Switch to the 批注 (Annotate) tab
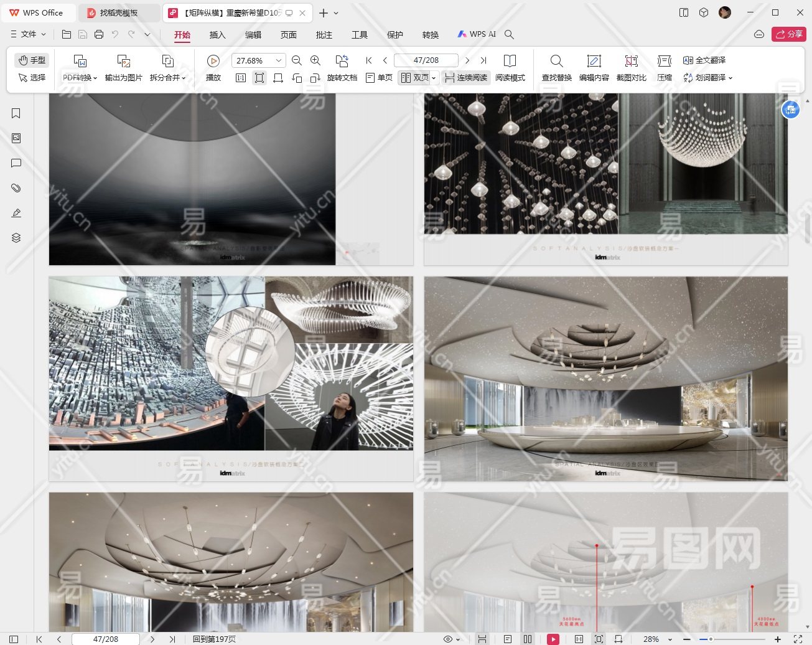 point(324,35)
